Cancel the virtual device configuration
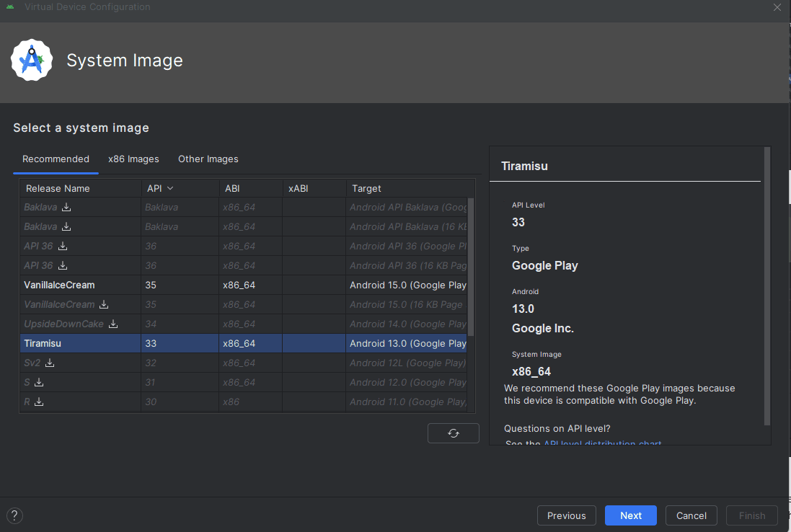This screenshot has height=532, width=791. (x=691, y=515)
